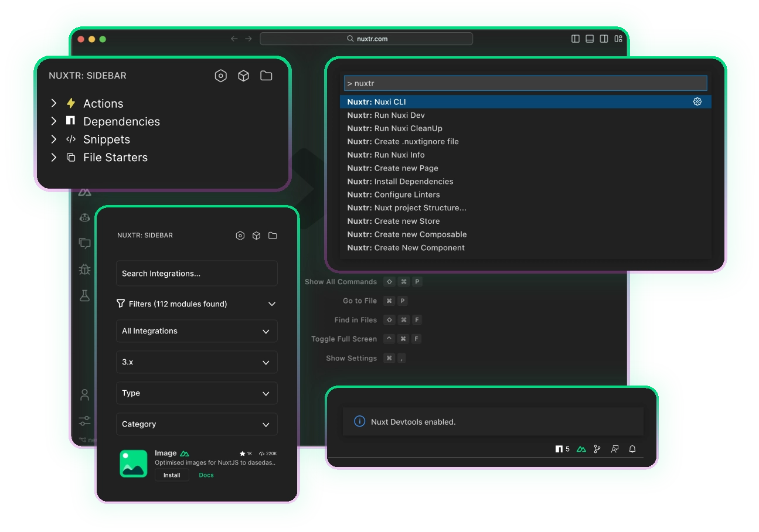Open the Accounts person icon in activity bar
Viewport: 759px width, 532px height.
coord(85,395)
